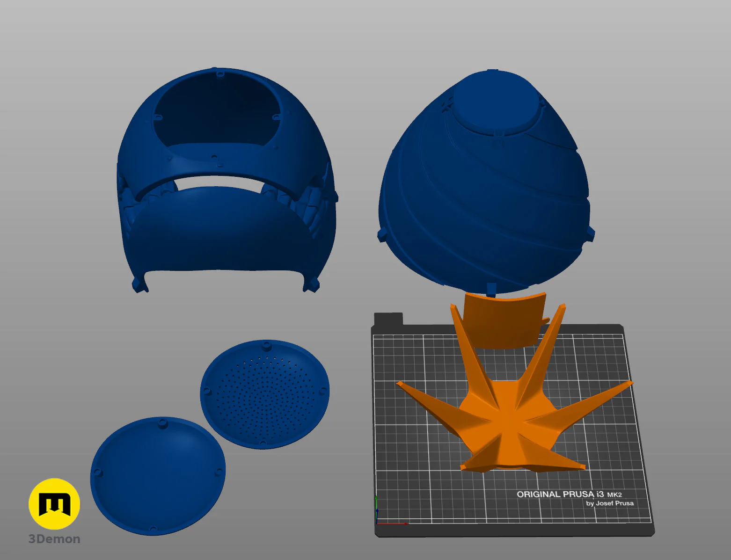
Task: Select the smooth blue round cover disc
Action: tap(158, 475)
